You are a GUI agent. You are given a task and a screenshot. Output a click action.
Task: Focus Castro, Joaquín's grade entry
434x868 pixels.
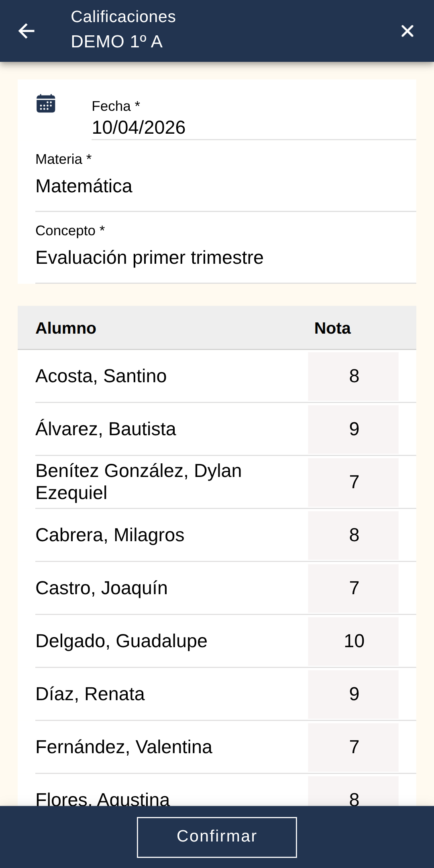pyautogui.click(x=353, y=588)
